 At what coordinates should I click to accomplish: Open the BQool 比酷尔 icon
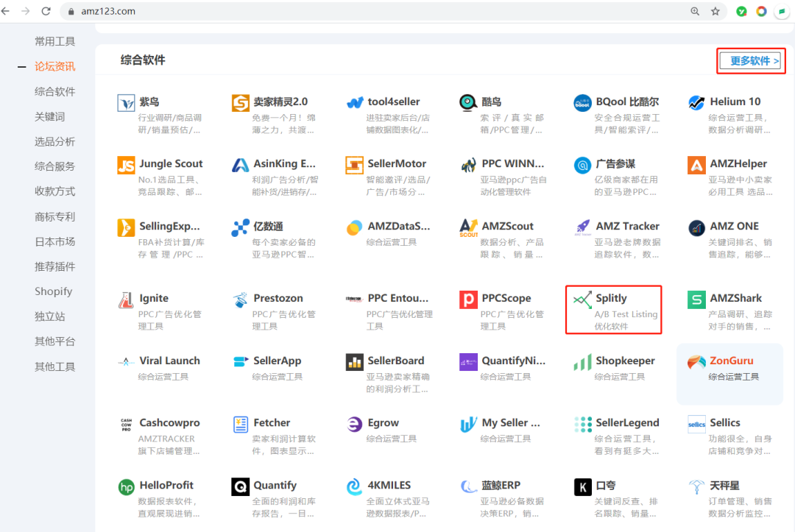[x=582, y=103]
